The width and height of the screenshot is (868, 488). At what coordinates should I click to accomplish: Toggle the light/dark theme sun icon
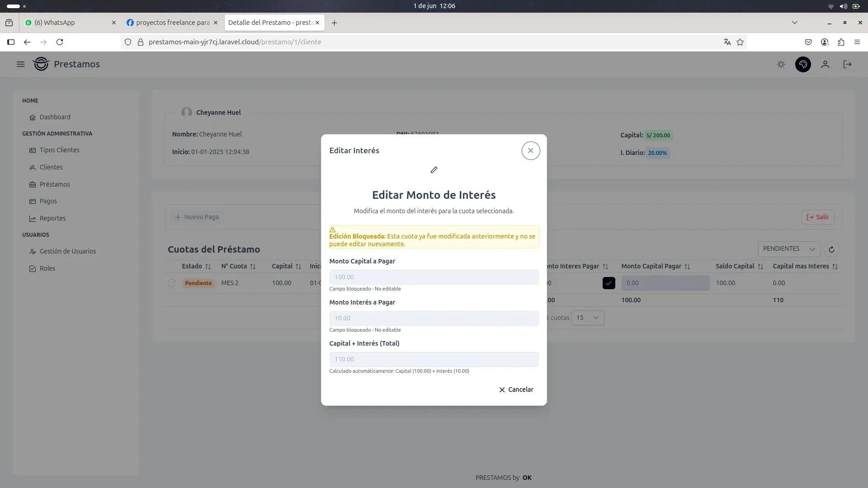(x=781, y=65)
